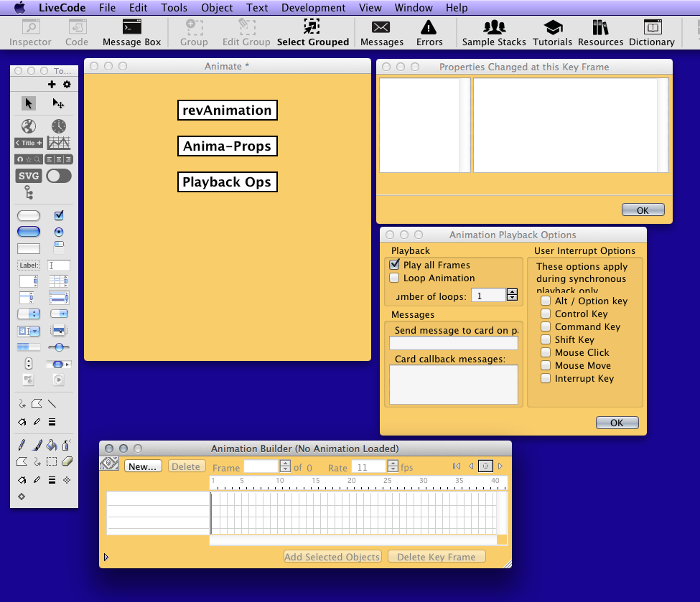700x602 pixels.
Task: Select the Combo Box control in Tools
Action: click(x=29, y=331)
